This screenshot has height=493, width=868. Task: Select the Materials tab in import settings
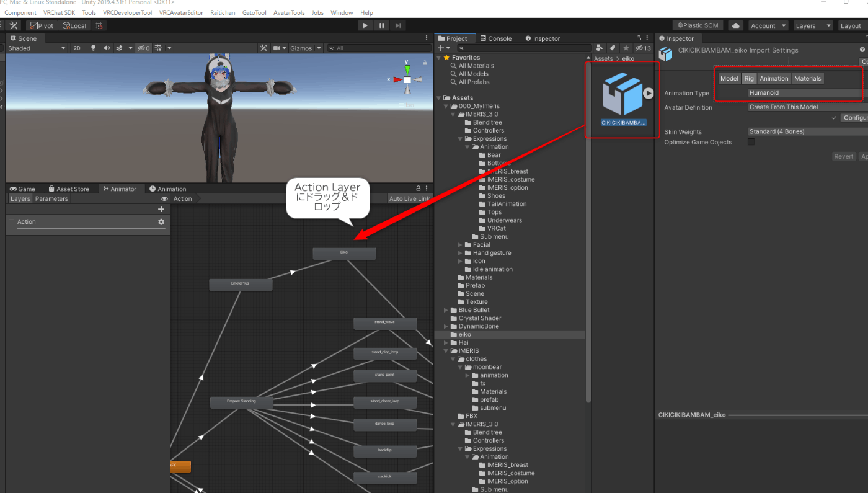tap(807, 78)
